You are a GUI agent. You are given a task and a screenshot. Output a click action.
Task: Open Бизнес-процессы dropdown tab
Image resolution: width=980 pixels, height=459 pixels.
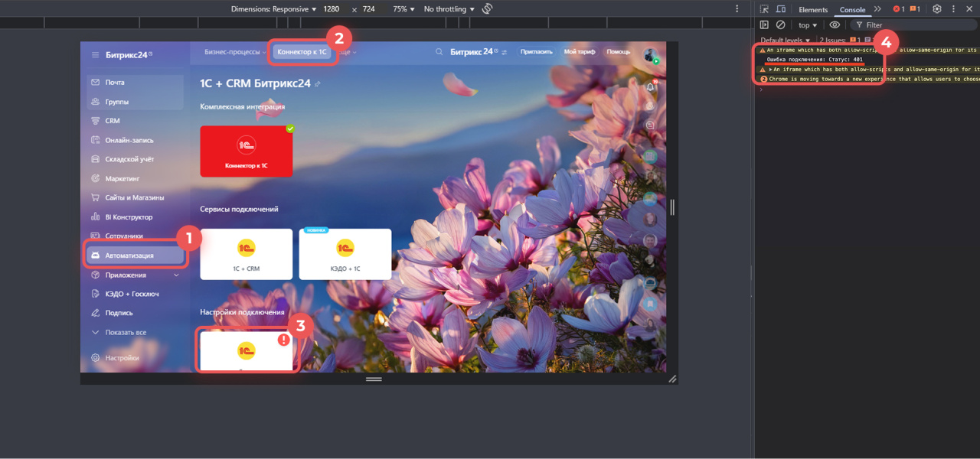[235, 52]
